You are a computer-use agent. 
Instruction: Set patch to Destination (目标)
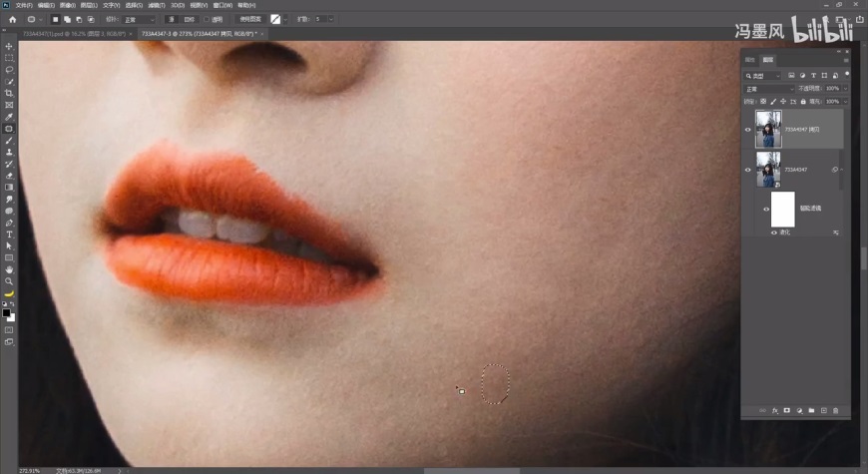point(190,19)
